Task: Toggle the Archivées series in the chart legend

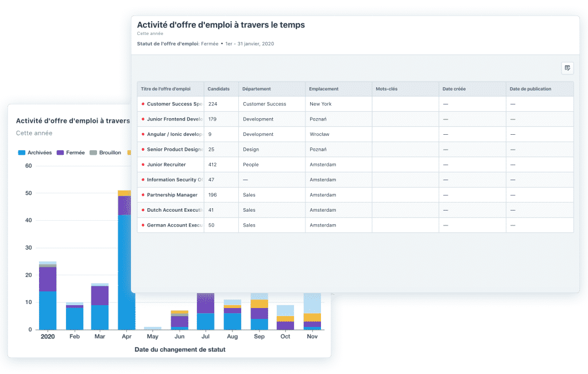Action: click(35, 153)
